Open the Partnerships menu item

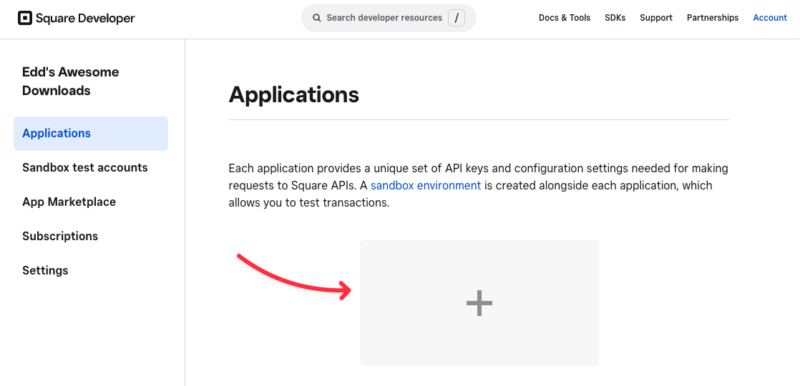pyautogui.click(x=712, y=18)
